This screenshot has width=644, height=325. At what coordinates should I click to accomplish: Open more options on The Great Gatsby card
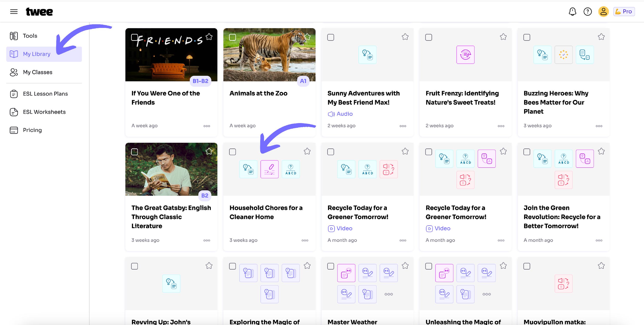click(x=207, y=240)
